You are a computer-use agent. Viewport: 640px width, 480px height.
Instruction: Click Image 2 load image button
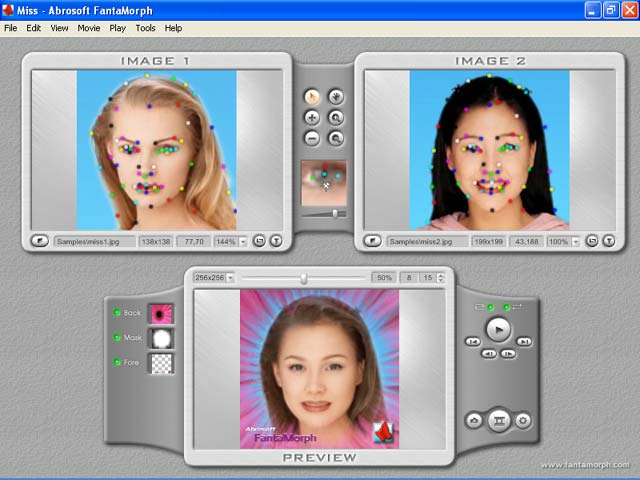(x=373, y=241)
